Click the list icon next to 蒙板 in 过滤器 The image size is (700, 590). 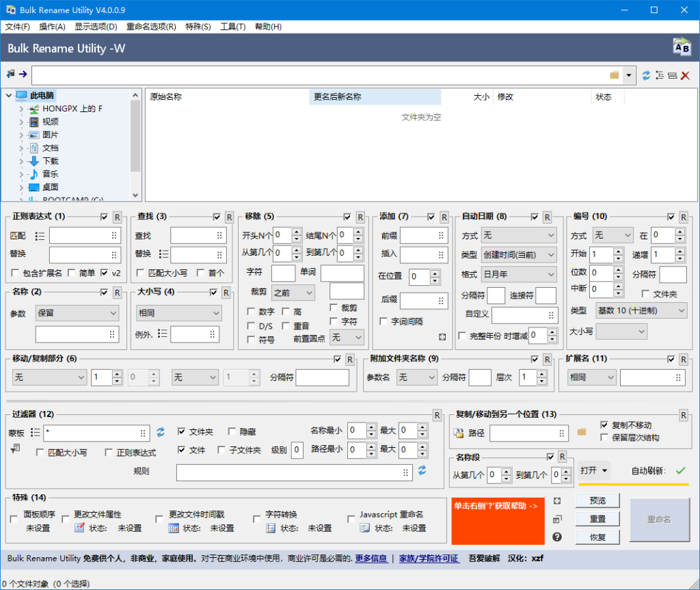pos(35,432)
